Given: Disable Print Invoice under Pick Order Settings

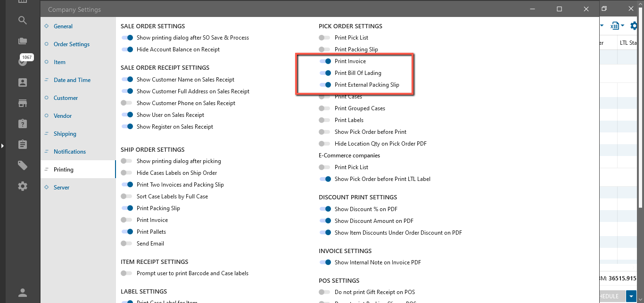Looking at the screenshot, I should click(x=325, y=61).
